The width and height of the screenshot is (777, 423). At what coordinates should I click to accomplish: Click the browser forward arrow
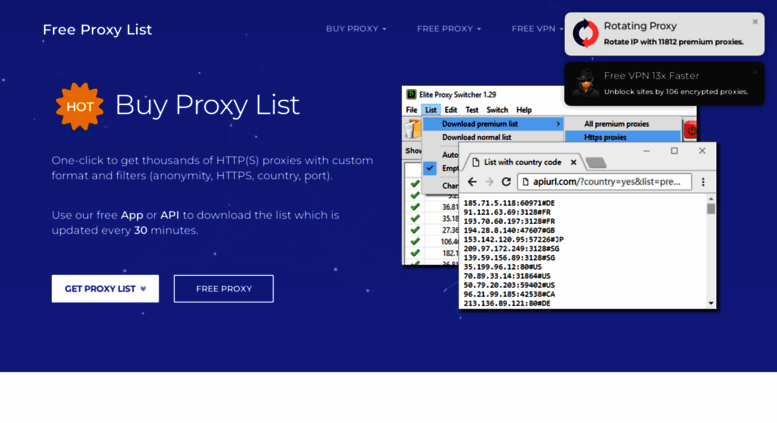tap(489, 182)
